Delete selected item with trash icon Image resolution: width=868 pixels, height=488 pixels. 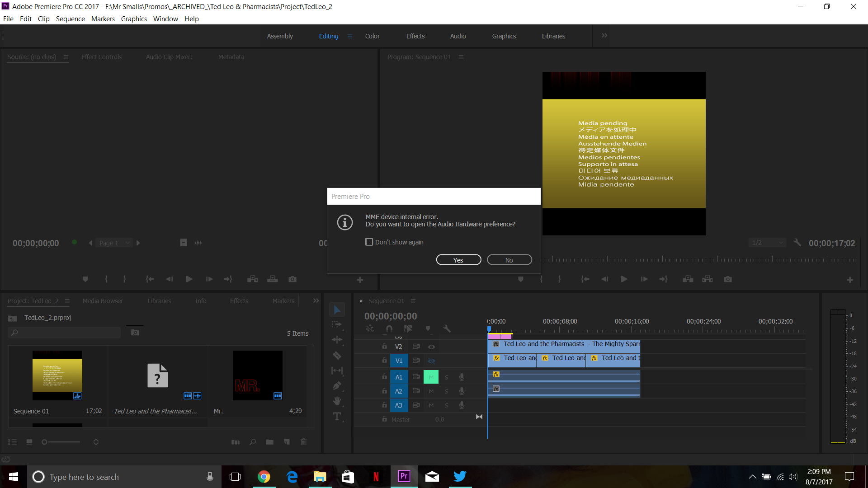pos(304,442)
